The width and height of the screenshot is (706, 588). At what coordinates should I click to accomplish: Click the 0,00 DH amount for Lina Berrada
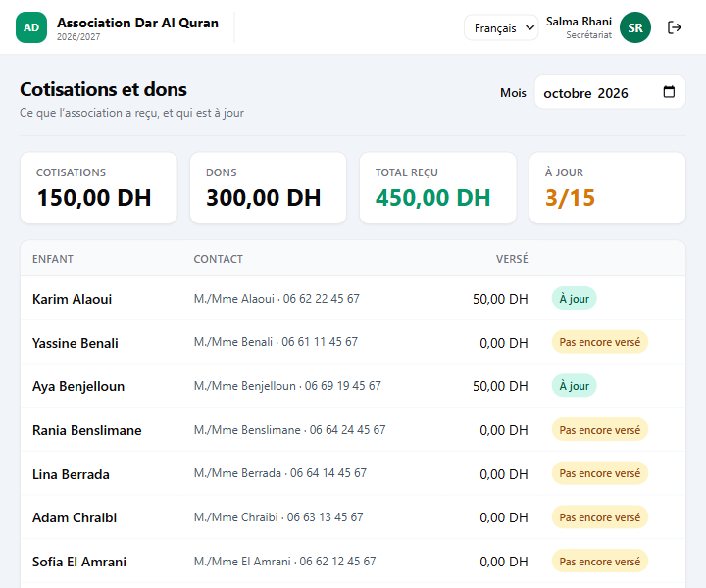click(504, 474)
